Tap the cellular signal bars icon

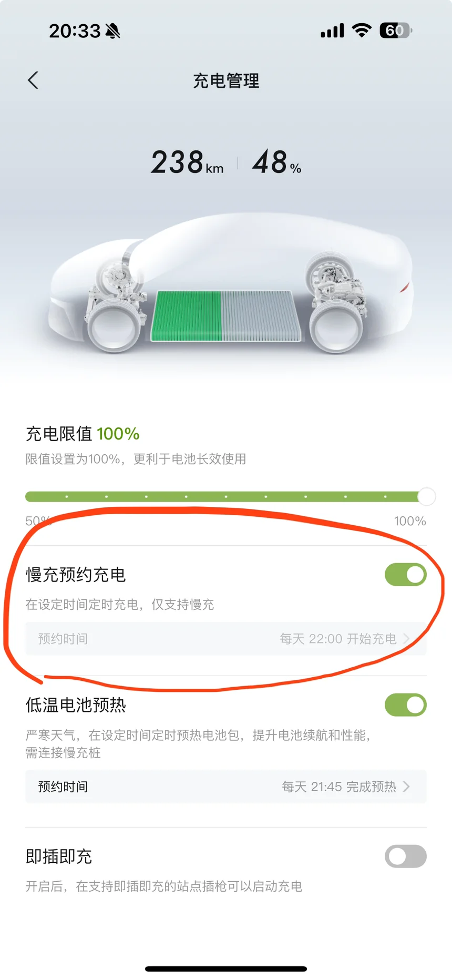tap(332, 31)
